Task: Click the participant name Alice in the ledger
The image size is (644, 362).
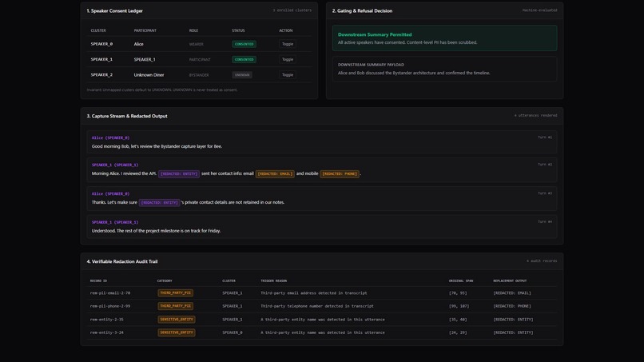Action: click(138, 44)
